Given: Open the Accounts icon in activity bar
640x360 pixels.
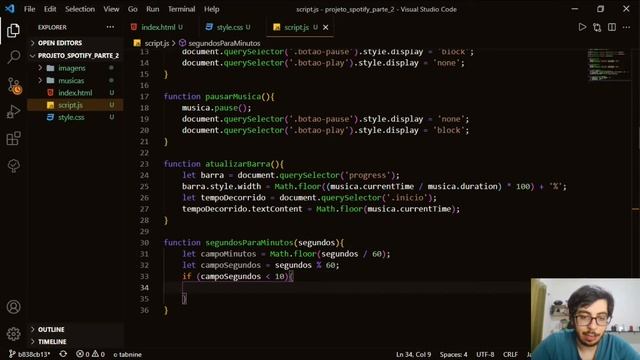Looking at the screenshot, I should click(13, 307).
